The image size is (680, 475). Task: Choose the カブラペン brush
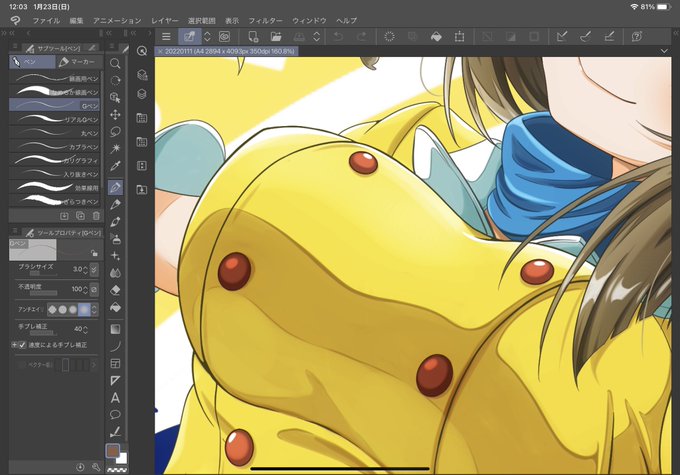(55, 146)
